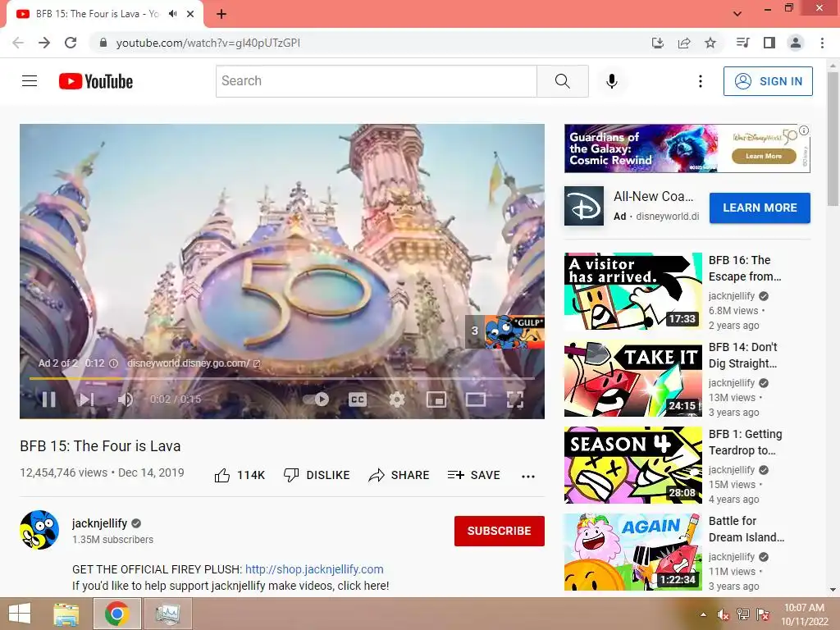840x630 pixels.
Task: Go to the YouTube home logo
Action: point(96,81)
